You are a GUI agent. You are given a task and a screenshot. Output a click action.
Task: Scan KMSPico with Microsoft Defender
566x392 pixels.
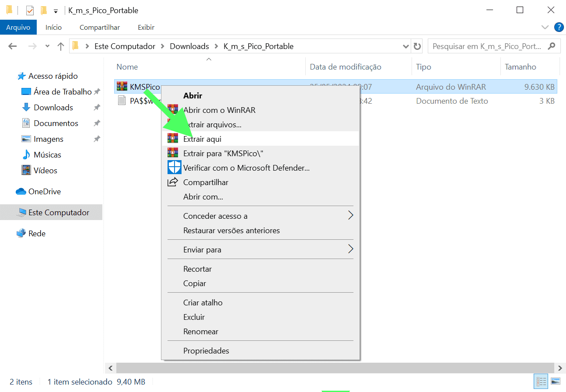247,167
